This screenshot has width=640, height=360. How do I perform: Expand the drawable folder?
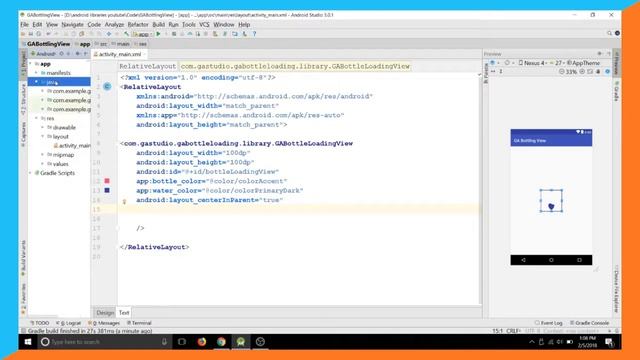point(42,127)
